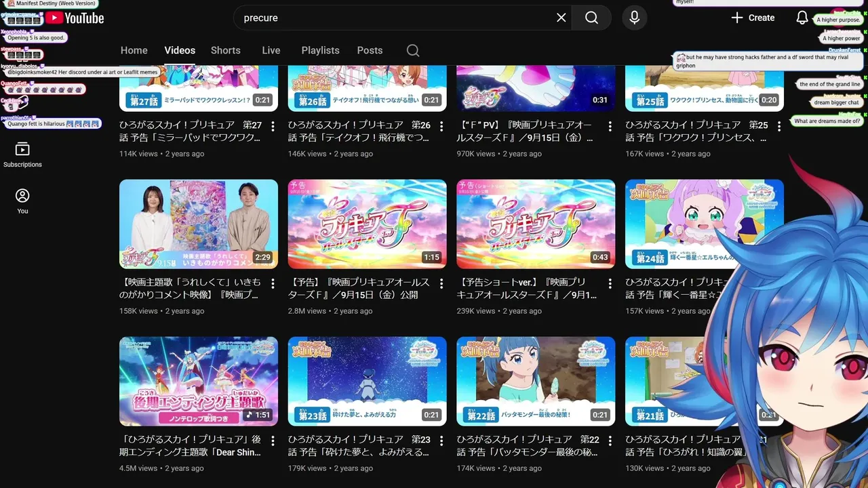Click the YouTube logo

[75, 18]
